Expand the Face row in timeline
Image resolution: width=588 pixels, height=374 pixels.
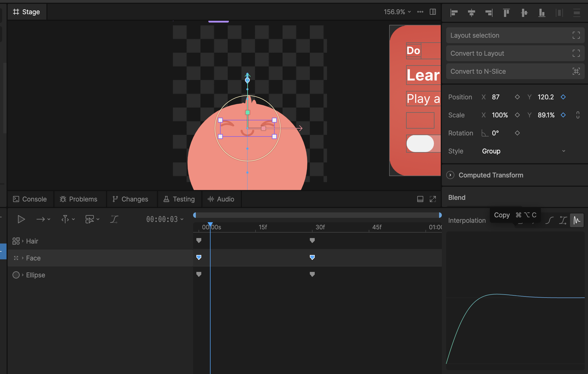23,258
